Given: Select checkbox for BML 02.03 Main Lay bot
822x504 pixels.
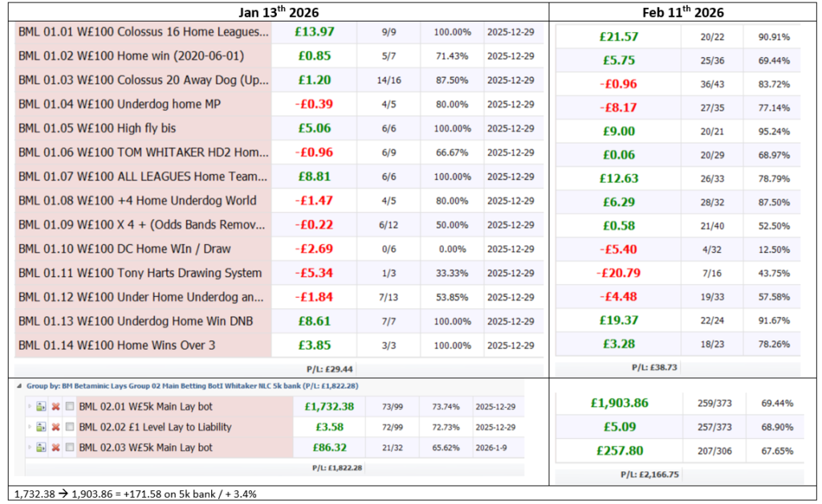Looking at the screenshot, I should coord(70,448).
